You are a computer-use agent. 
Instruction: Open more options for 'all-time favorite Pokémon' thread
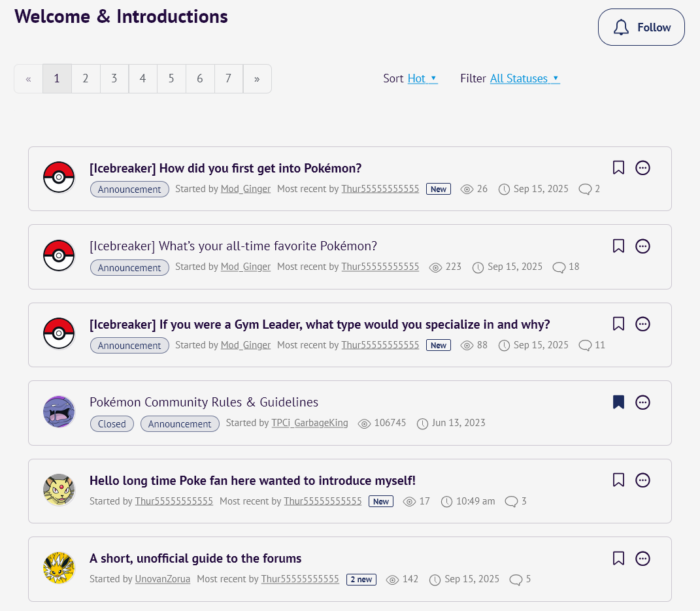(x=642, y=246)
